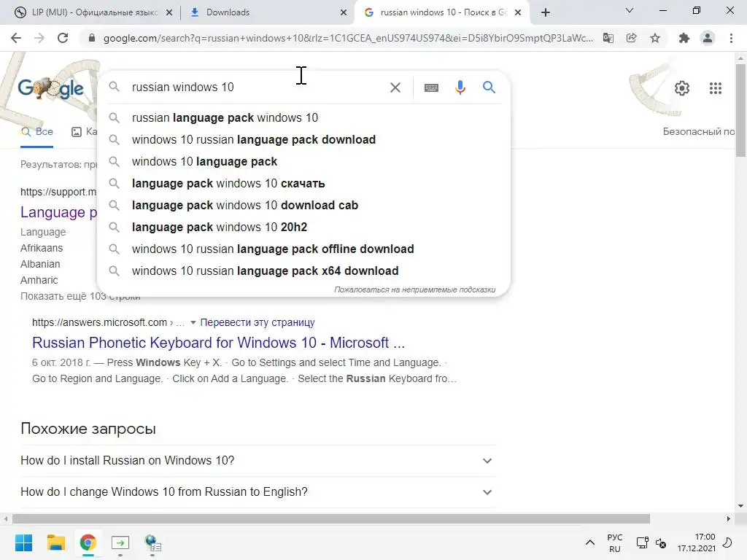Close the russian windows 10 tab
This screenshot has height=560, width=747.
518,13
